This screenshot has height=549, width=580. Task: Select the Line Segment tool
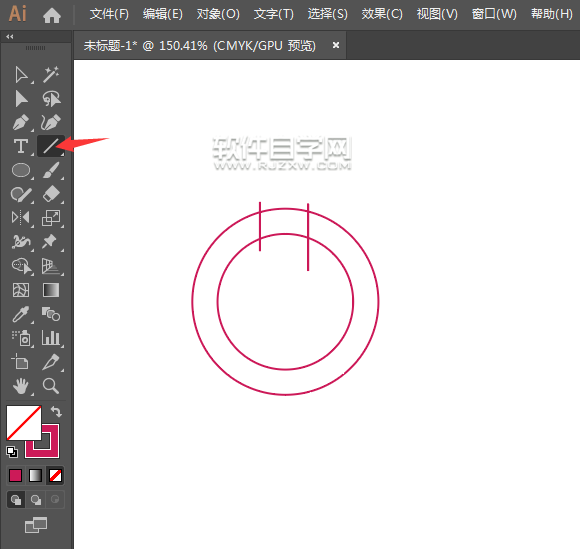pos(51,146)
